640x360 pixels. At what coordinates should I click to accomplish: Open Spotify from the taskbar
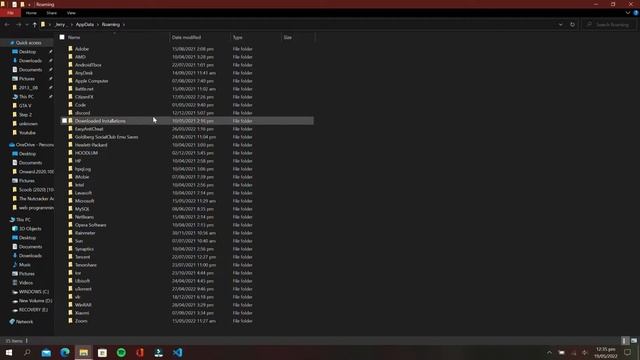tap(121, 352)
